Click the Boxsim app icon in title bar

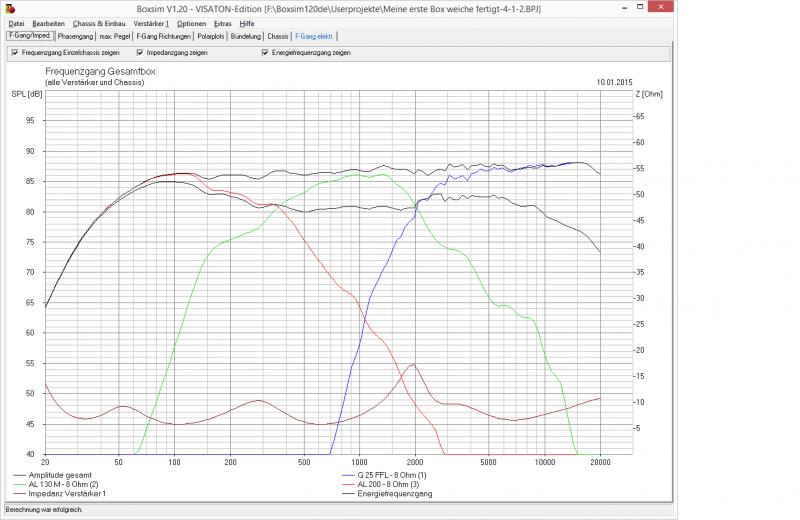click(x=10, y=8)
